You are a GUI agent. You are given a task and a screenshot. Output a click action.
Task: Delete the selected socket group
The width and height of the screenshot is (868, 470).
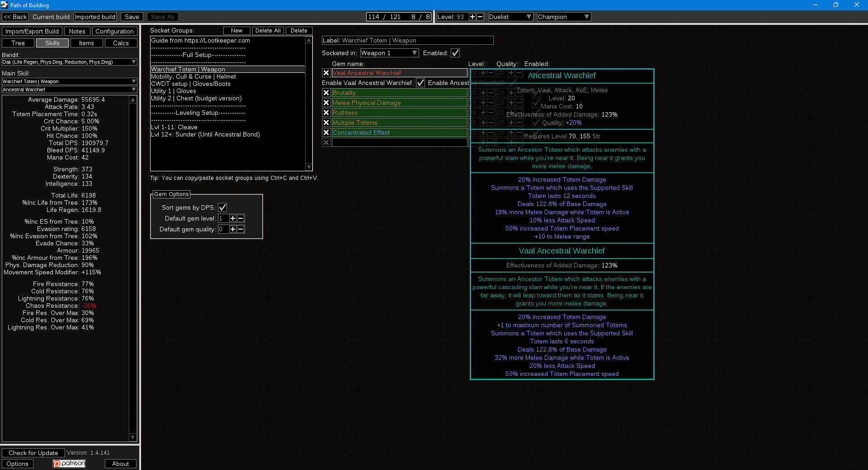pos(299,31)
